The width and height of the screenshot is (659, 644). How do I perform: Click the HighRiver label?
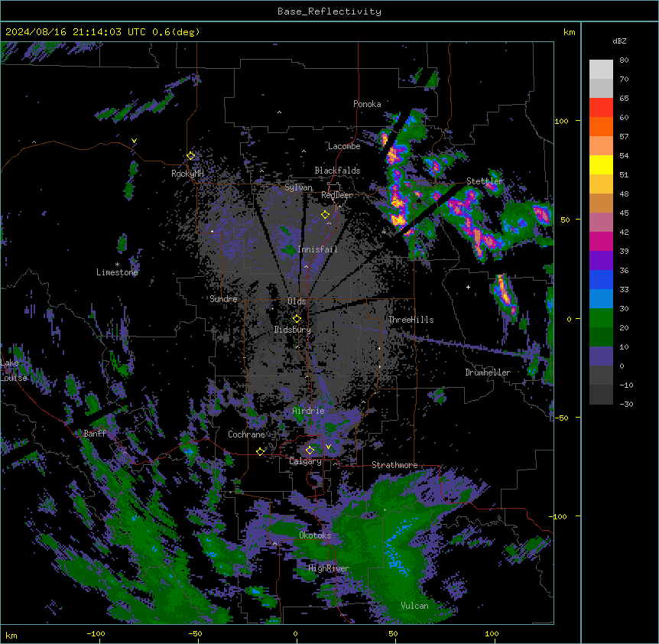coord(329,568)
